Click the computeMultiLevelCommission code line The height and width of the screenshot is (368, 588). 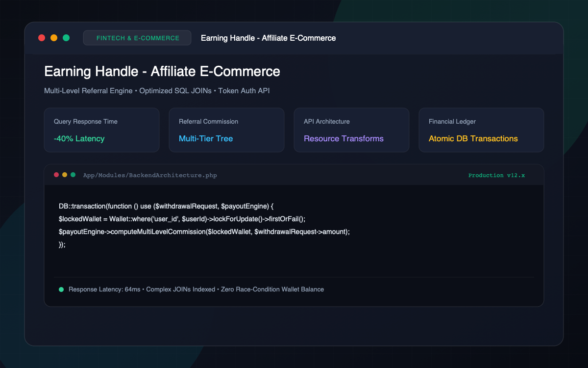pos(204,232)
